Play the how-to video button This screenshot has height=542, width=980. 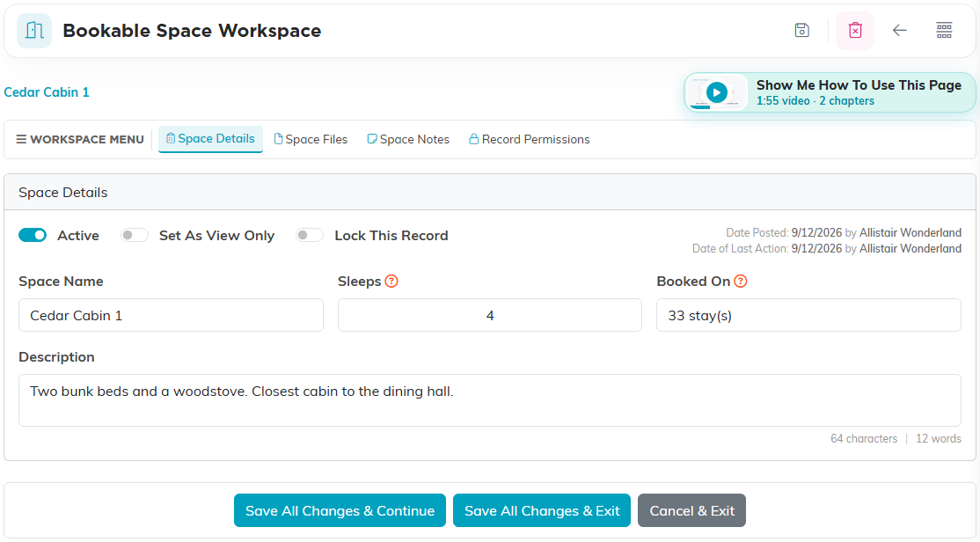717,92
